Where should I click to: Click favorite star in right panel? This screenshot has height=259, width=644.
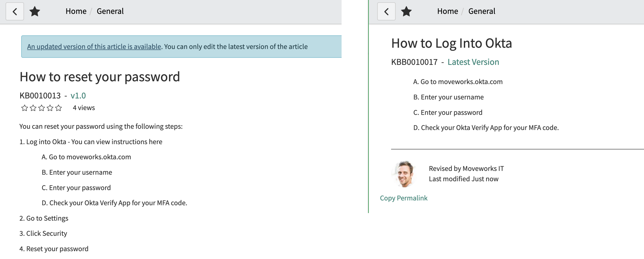pyautogui.click(x=406, y=11)
